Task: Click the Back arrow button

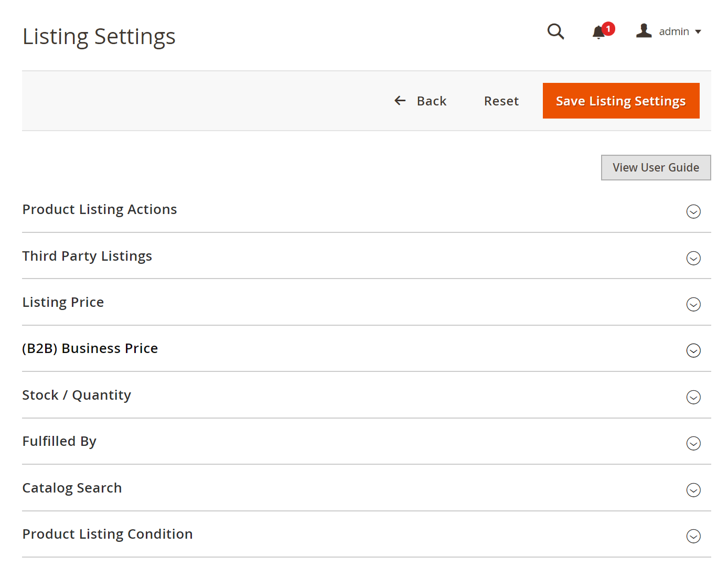Action: (420, 101)
